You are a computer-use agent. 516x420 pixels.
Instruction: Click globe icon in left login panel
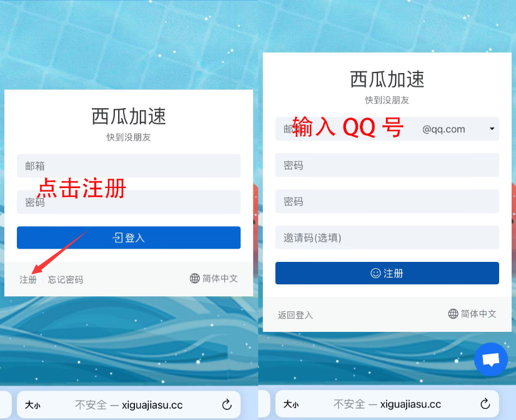(x=195, y=279)
